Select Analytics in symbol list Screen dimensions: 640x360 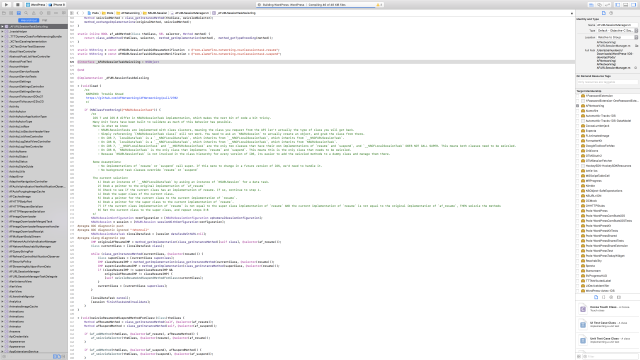click(x=15, y=302)
